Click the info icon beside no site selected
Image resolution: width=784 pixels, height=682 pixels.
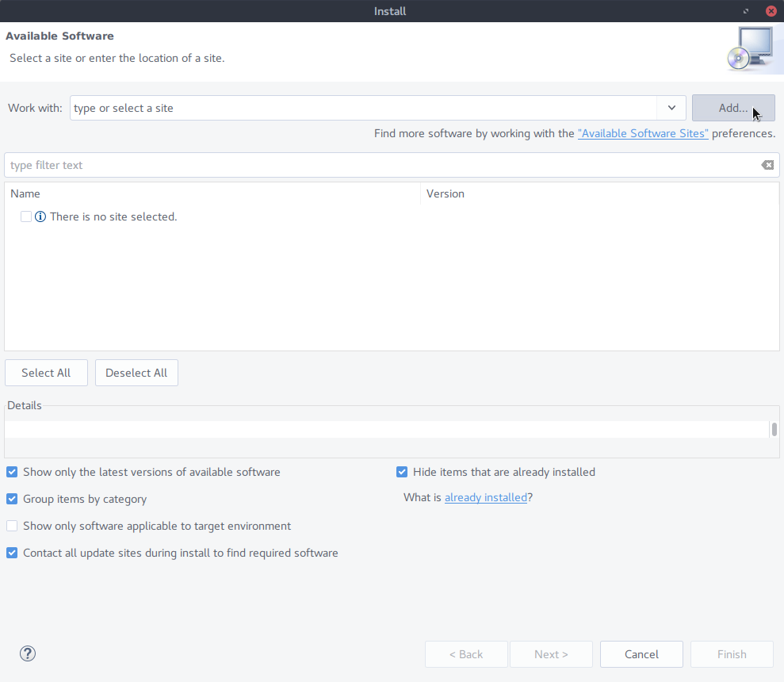tap(40, 216)
